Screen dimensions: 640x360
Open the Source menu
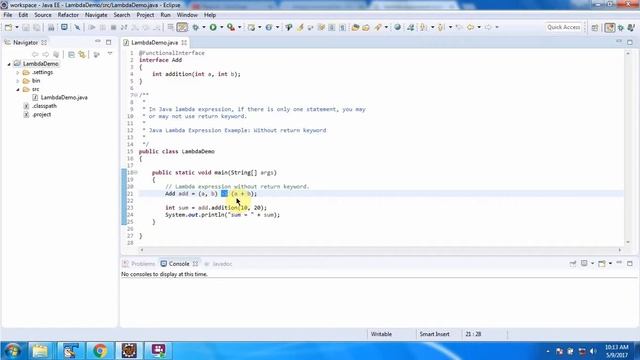point(43,15)
